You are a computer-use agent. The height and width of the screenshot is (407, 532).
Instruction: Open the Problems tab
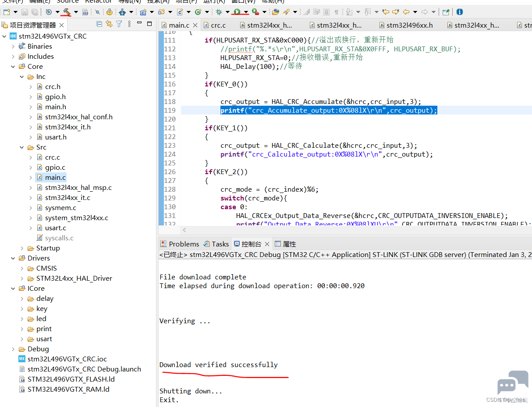pyautogui.click(x=179, y=244)
